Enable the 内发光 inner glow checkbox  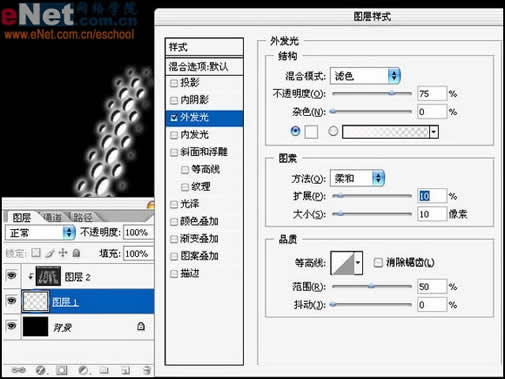tap(174, 135)
